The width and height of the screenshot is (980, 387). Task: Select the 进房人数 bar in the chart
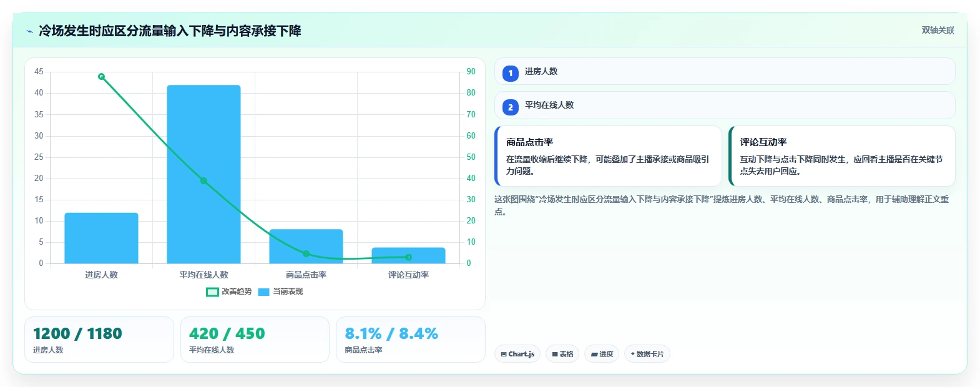101,238
